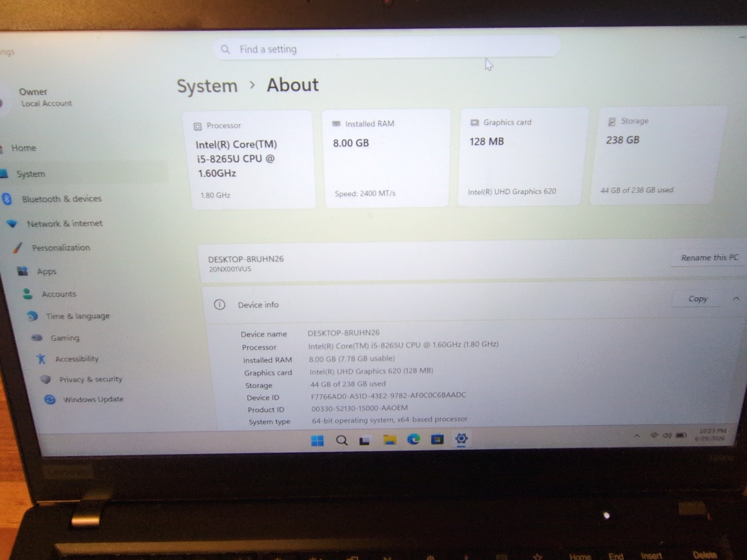Open Microsoft Store from the taskbar

coord(437,439)
